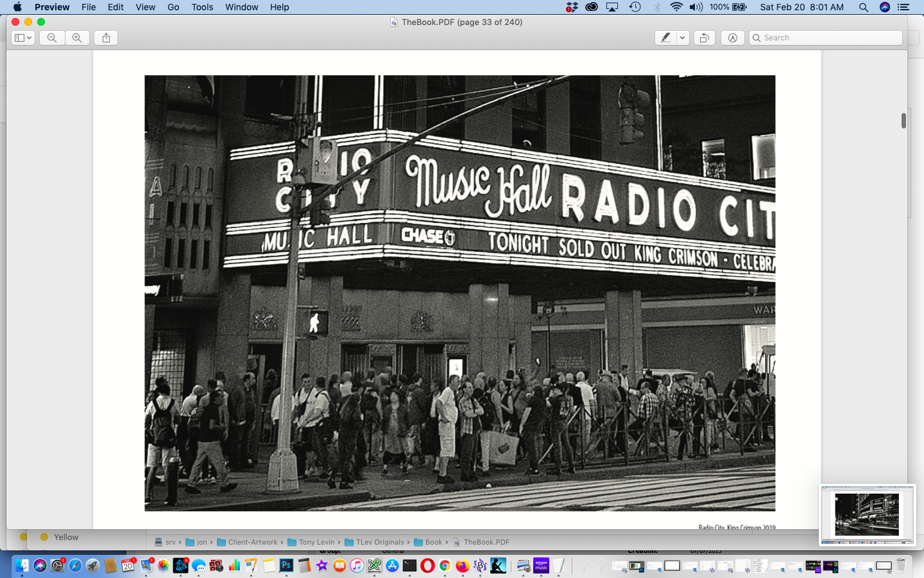The height and width of the screenshot is (578, 924).
Task: Open the Go menu
Action: pyautogui.click(x=173, y=7)
